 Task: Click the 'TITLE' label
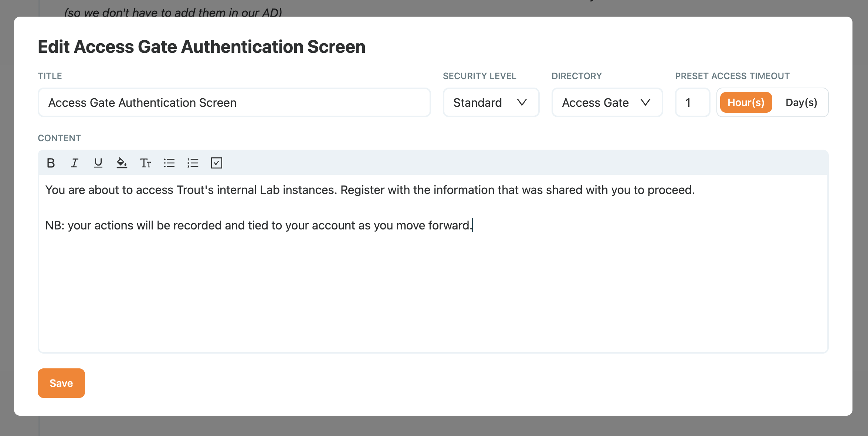(50, 76)
